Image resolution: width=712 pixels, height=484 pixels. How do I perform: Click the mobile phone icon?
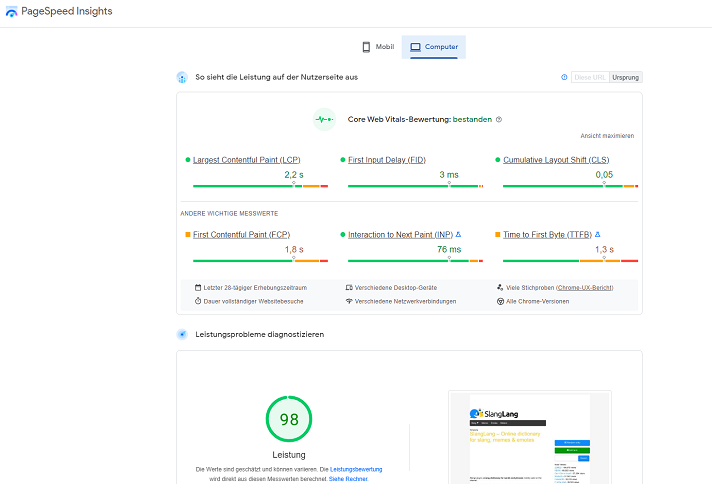click(x=366, y=47)
